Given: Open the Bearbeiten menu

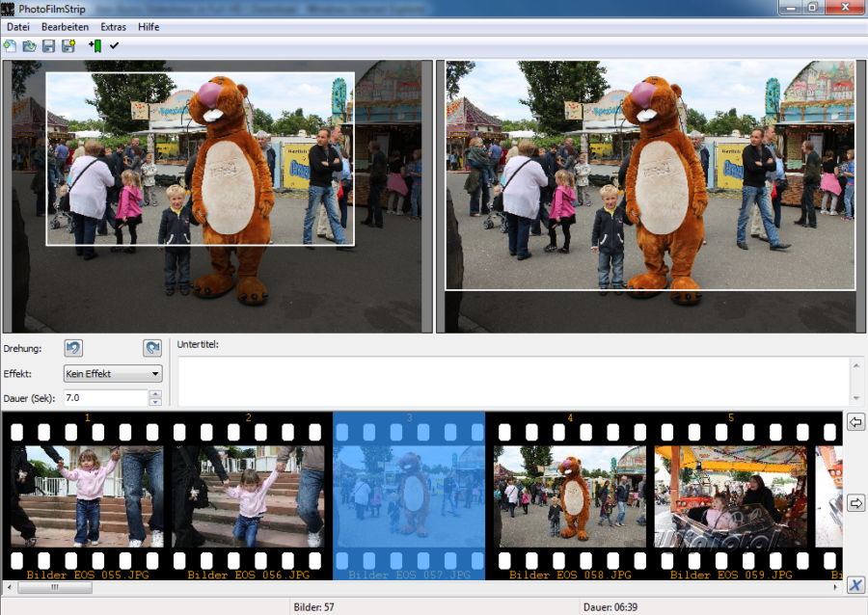Looking at the screenshot, I should 65,27.
